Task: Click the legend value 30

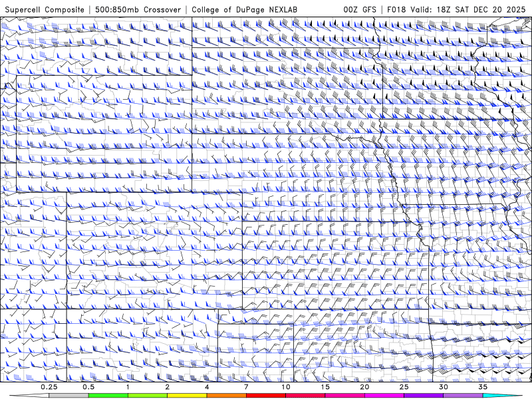Action: [x=443, y=387]
